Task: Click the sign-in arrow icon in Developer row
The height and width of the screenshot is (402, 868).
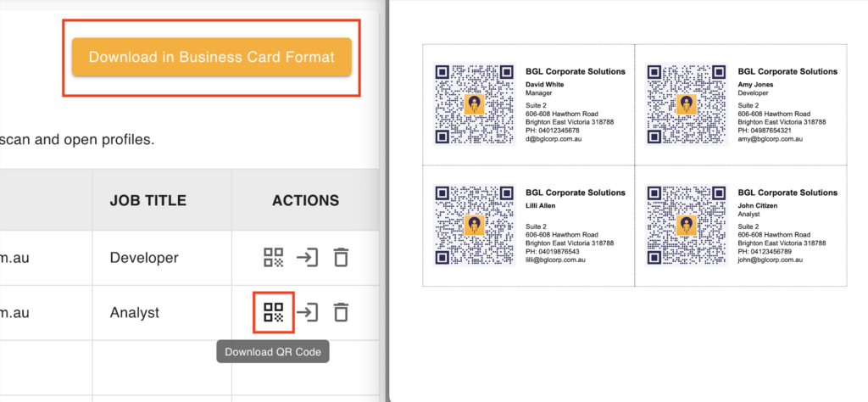Action: 307,258
